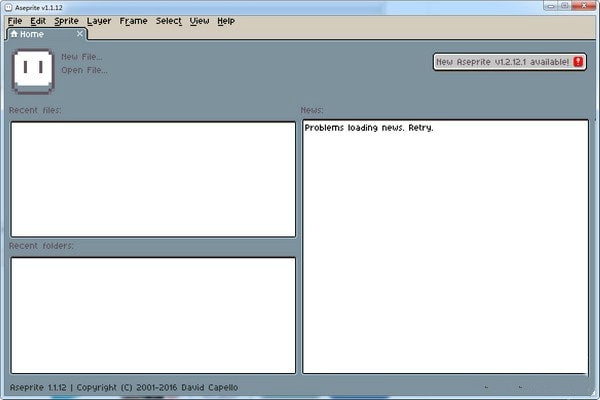Open the File menu
Image resolution: width=600 pixels, height=400 pixels.
pyautogui.click(x=14, y=21)
